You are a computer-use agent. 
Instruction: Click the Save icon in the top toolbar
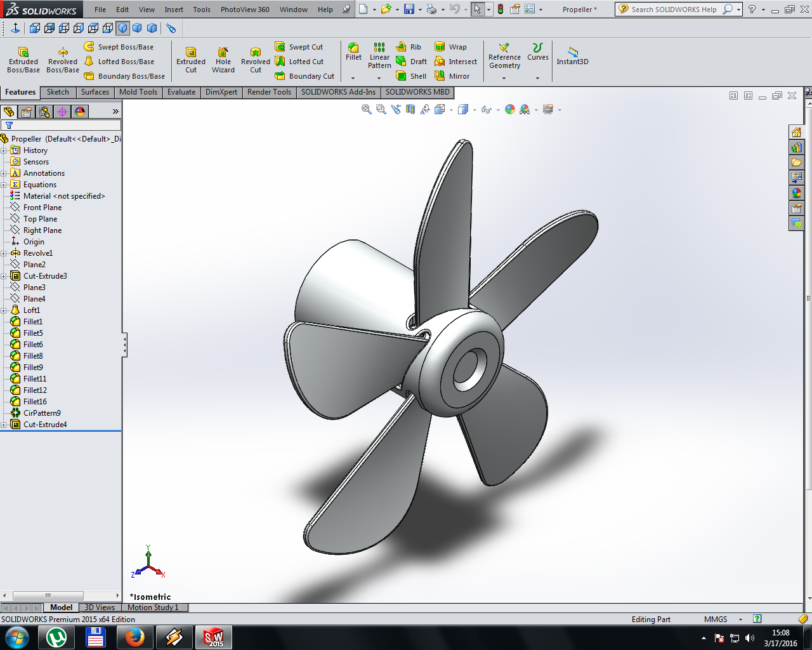(409, 10)
